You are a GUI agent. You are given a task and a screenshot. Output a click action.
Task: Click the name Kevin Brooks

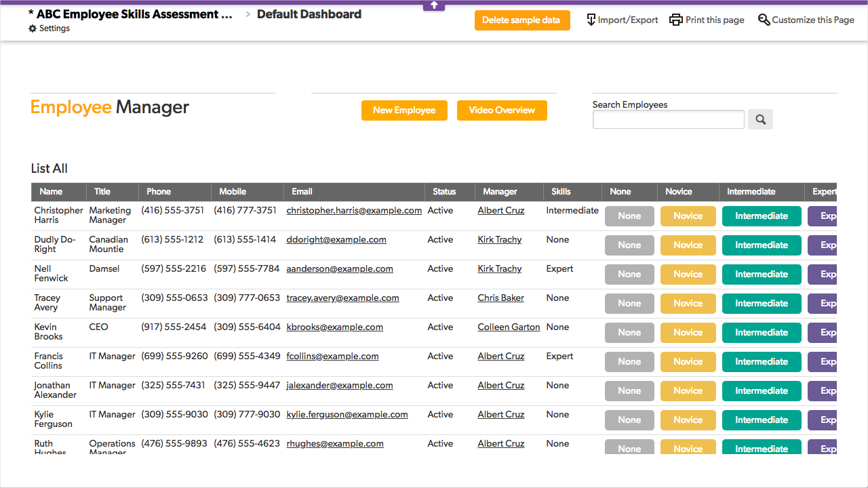(48, 332)
